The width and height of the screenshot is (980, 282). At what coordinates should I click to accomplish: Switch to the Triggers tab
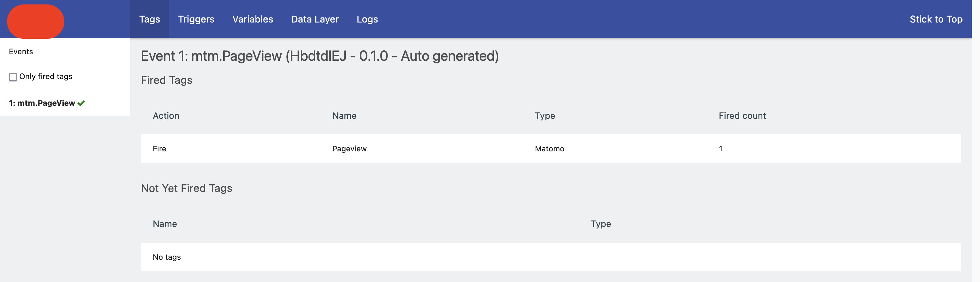(x=196, y=19)
